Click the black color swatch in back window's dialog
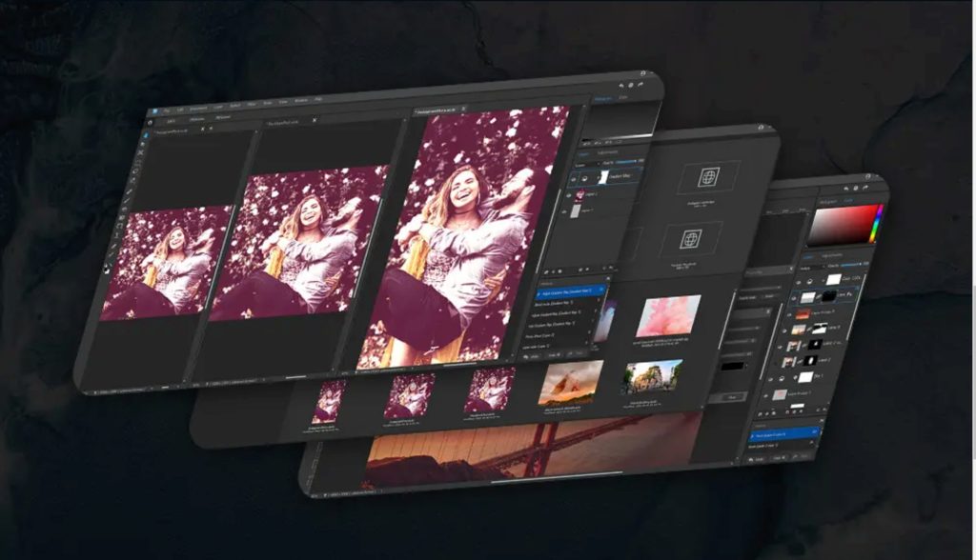976x560 pixels. coord(733,366)
